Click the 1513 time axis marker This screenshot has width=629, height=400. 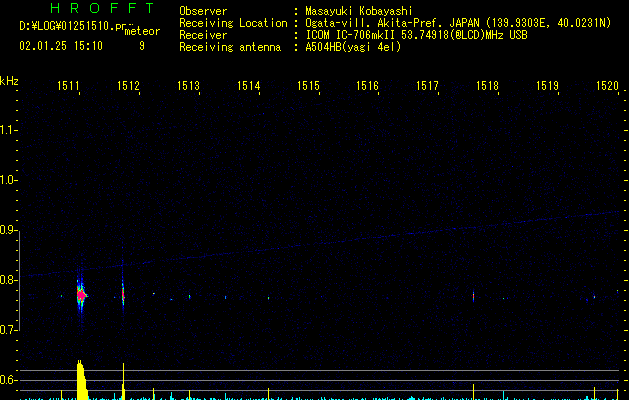188,86
